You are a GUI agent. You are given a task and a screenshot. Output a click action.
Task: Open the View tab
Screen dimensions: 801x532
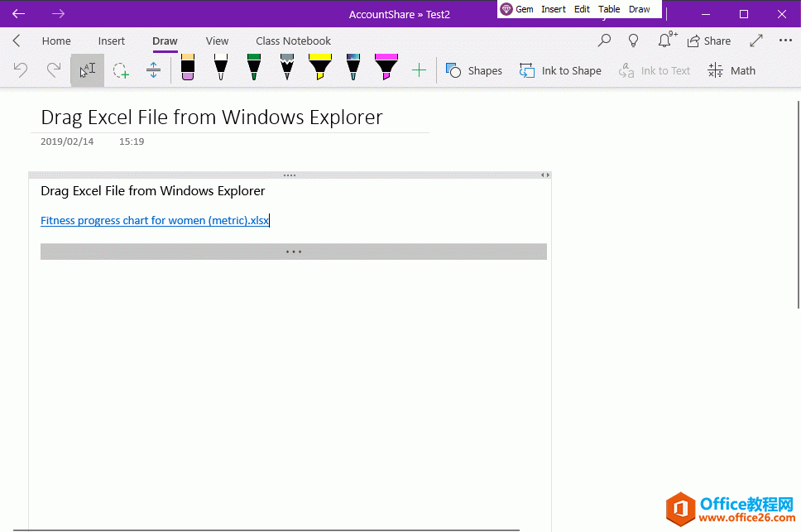coord(217,41)
